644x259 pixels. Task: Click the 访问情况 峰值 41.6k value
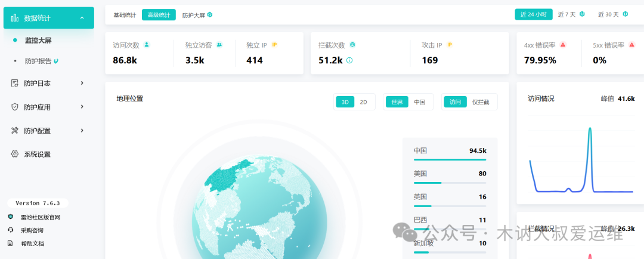pyautogui.click(x=626, y=98)
